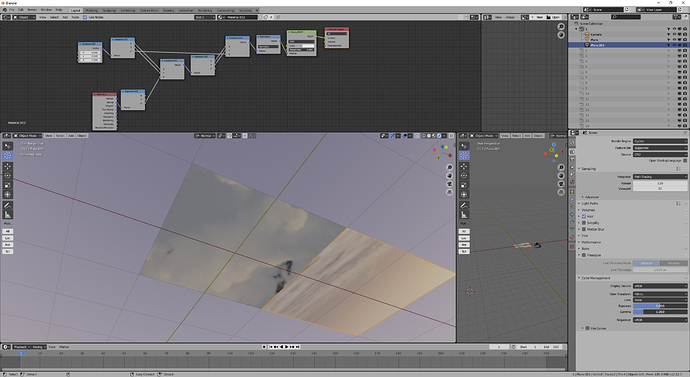
Task: Open the Feature Set dropdown
Action: coord(660,148)
